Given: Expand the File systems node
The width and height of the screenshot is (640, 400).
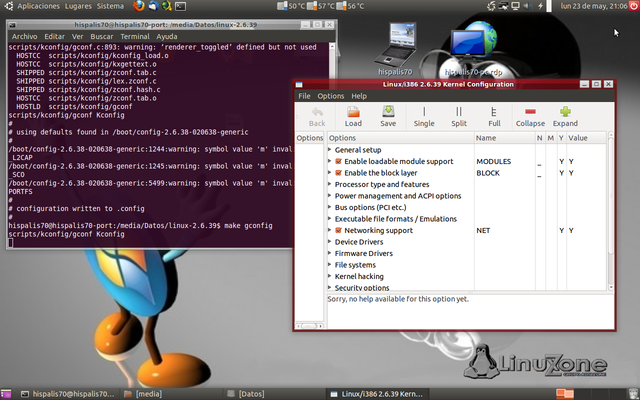Looking at the screenshot, I should (x=330, y=264).
